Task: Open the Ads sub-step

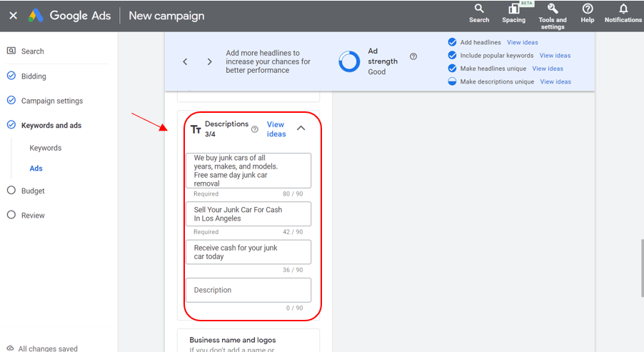Action: (x=36, y=169)
